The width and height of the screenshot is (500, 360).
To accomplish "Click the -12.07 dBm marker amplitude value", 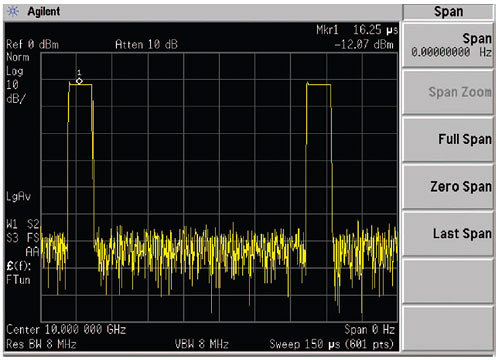I will 364,44.
